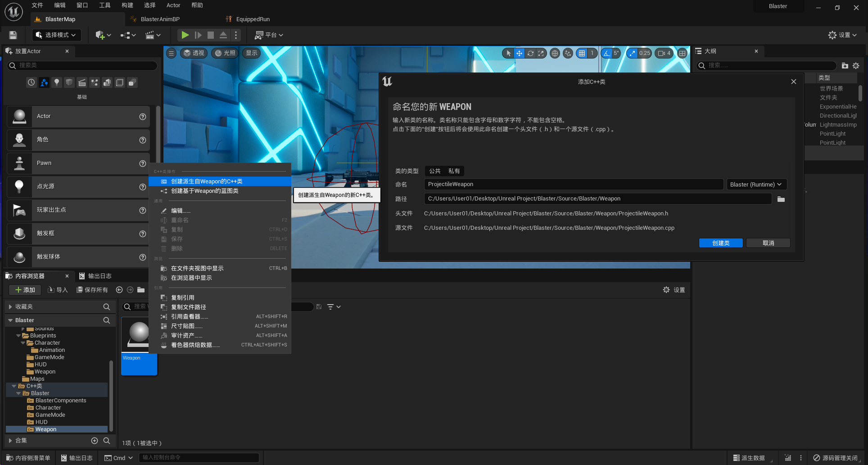This screenshot has width=868, height=465.
Task: Click the Eject button in the play controls
Action: (x=223, y=35)
